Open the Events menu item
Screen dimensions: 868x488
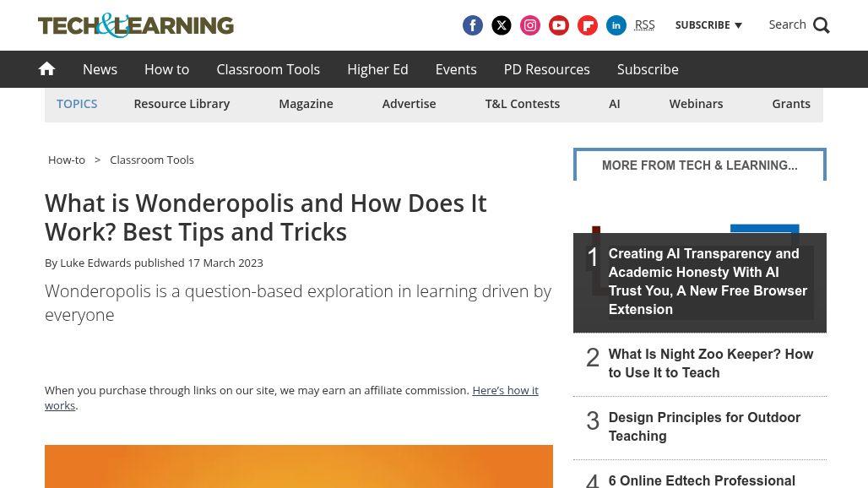[x=456, y=69]
